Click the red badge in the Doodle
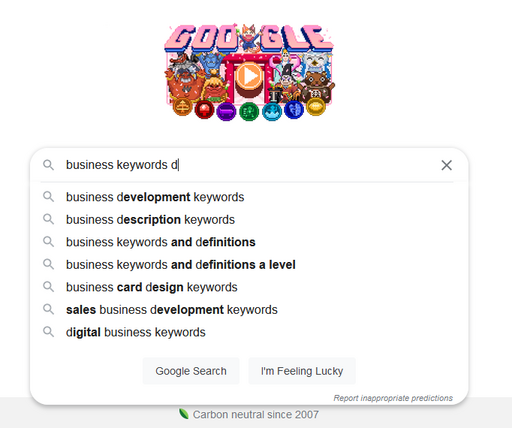Image resolution: width=512 pixels, height=428 pixels. 204,110
